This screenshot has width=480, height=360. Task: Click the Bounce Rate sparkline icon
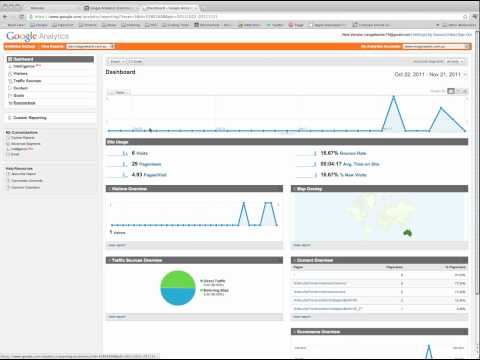click(x=306, y=153)
